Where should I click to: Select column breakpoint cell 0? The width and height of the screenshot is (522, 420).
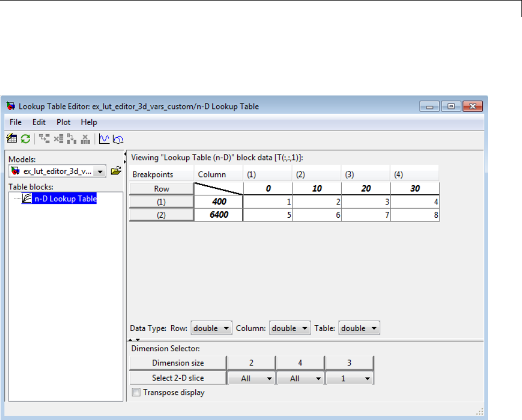268,188
